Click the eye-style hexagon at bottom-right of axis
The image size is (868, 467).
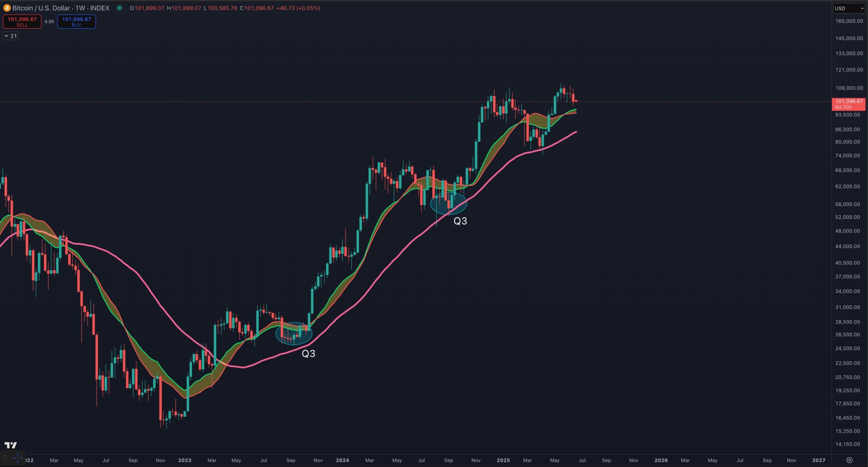point(850,460)
